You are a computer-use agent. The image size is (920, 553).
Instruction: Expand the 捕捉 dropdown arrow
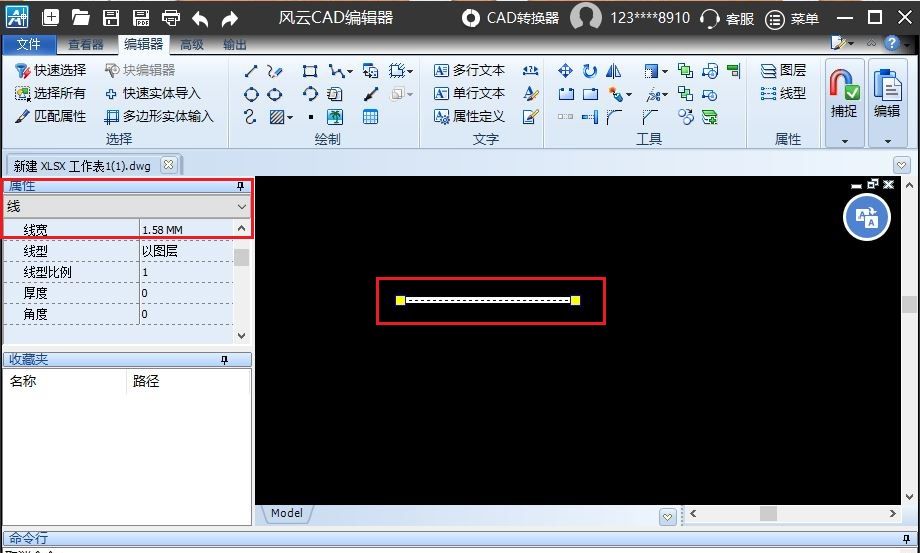tap(845, 141)
